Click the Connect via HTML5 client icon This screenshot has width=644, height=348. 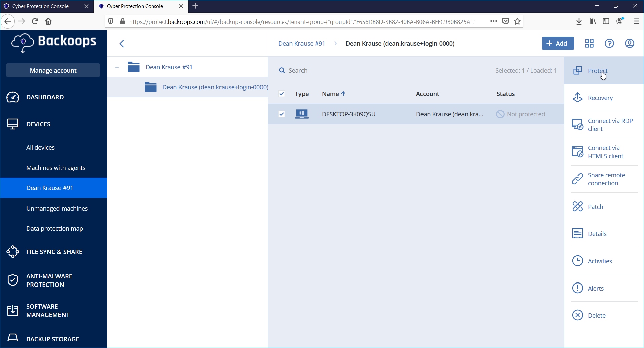(x=578, y=152)
